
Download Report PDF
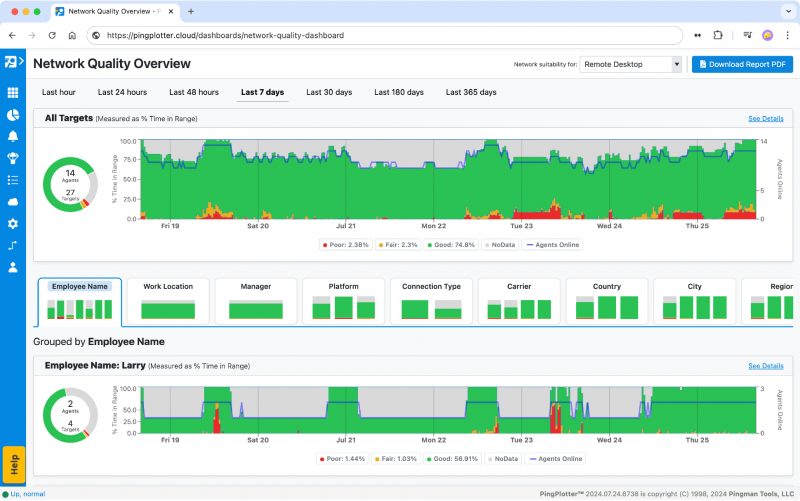point(742,64)
